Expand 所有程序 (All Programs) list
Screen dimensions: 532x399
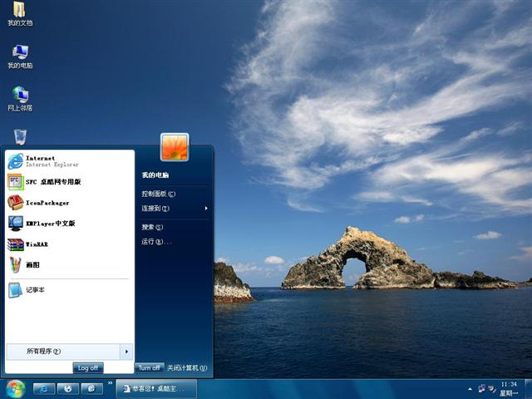point(68,352)
